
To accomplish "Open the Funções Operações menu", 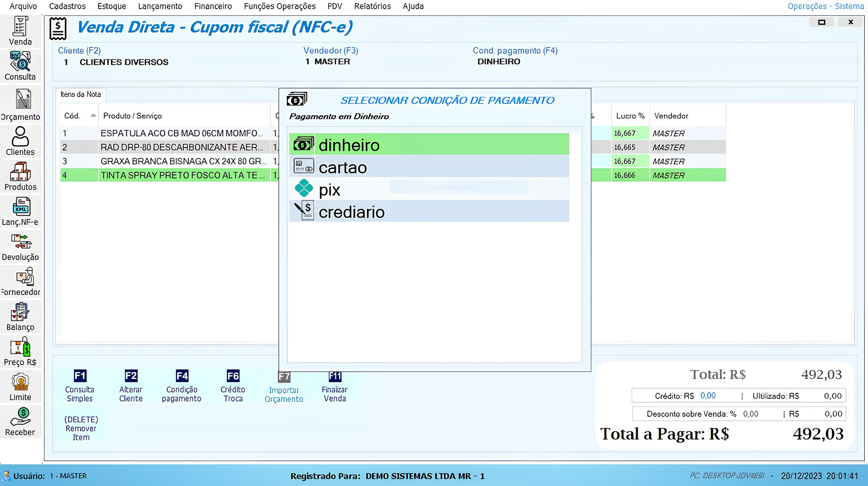I will pos(280,6).
